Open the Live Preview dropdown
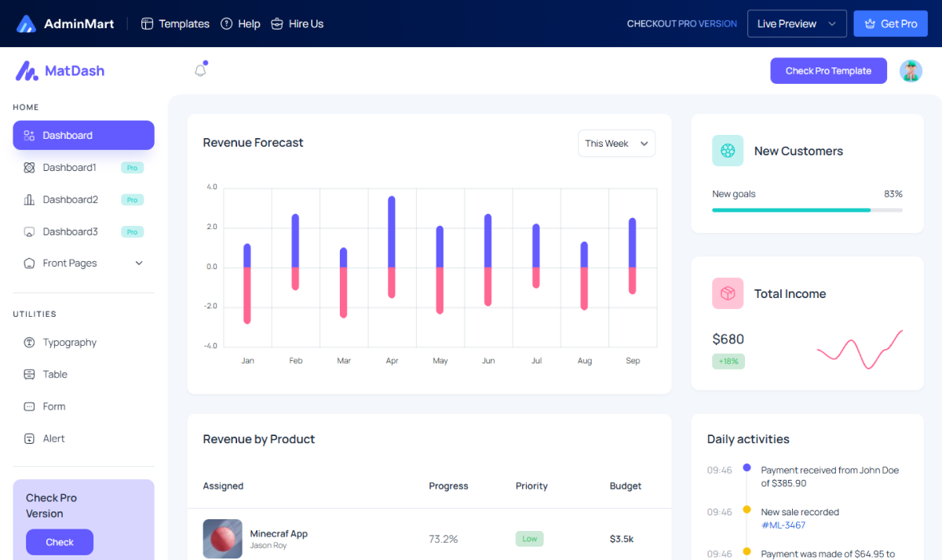942x560 pixels. click(797, 24)
